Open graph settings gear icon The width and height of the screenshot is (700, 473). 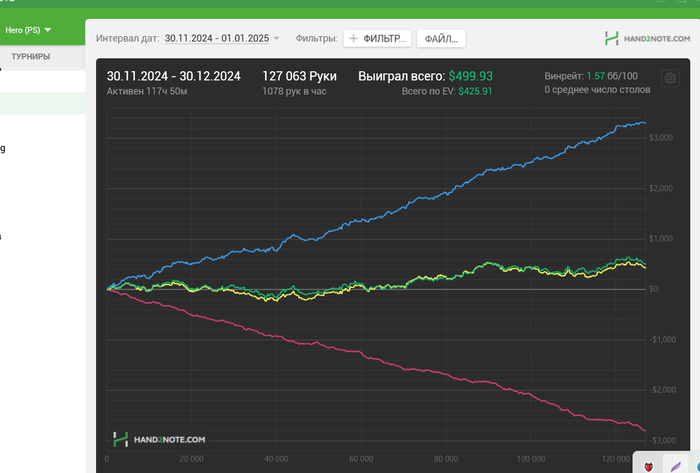click(x=670, y=79)
